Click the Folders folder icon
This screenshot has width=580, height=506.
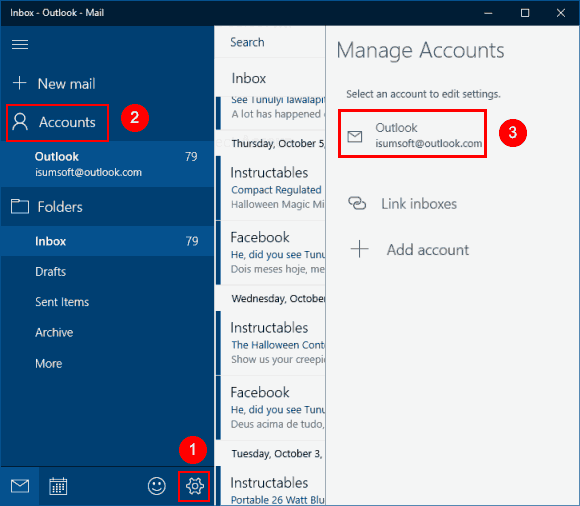coord(20,206)
